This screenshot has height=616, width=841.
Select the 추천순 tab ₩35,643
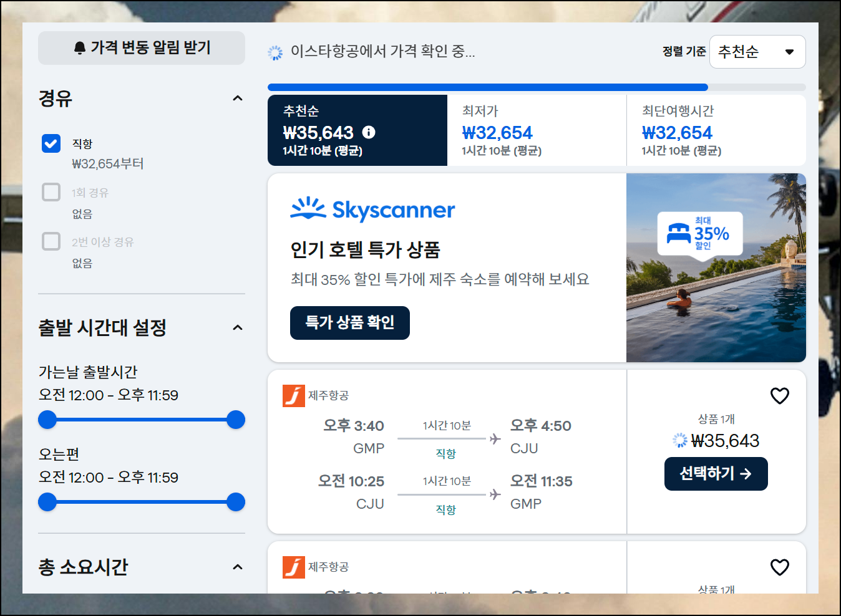click(357, 130)
